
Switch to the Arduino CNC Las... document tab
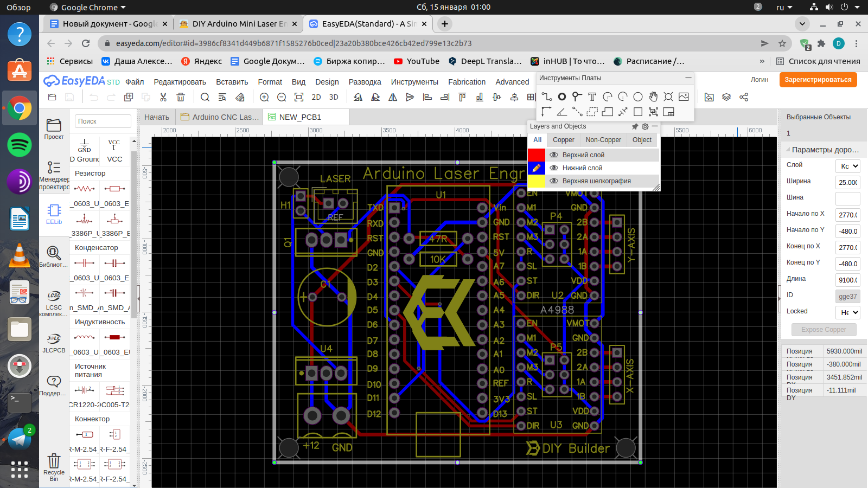pyautogui.click(x=220, y=117)
